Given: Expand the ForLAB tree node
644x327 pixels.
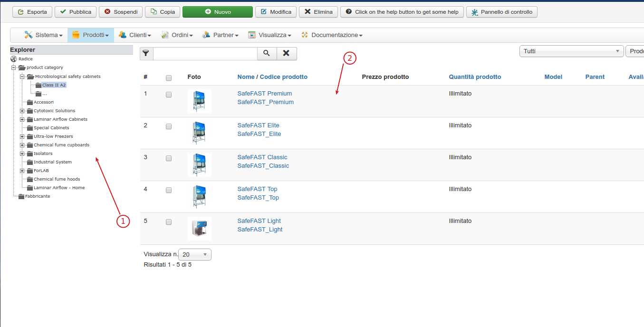Looking at the screenshot, I should tap(22, 171).
